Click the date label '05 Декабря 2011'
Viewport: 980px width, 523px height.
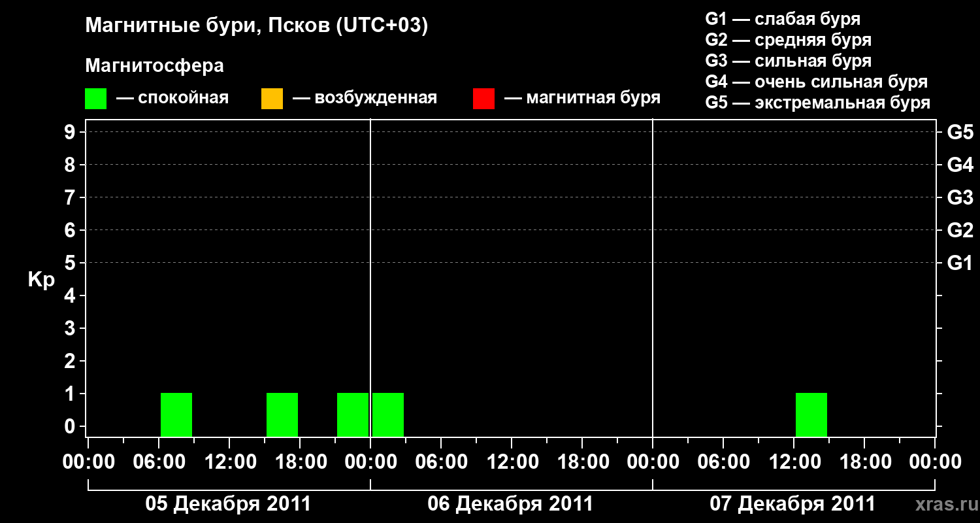228,504
